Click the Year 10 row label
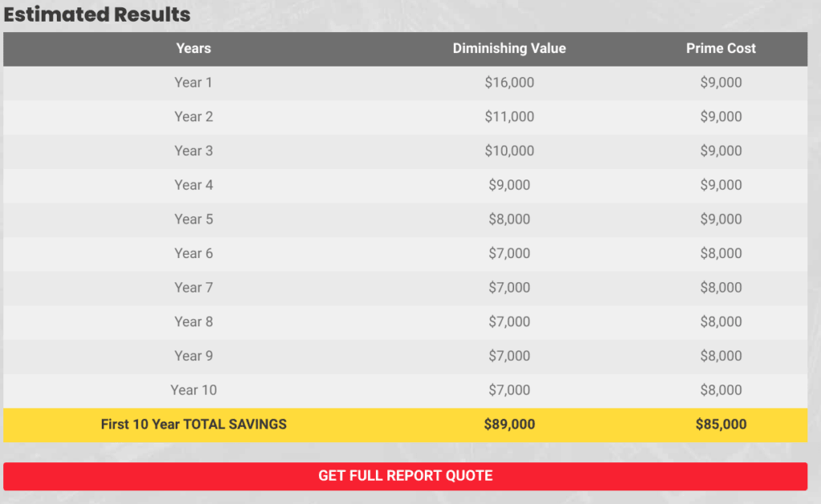This screenshot has width=821, height=504. pyautogui.click(x=193, y=390)
